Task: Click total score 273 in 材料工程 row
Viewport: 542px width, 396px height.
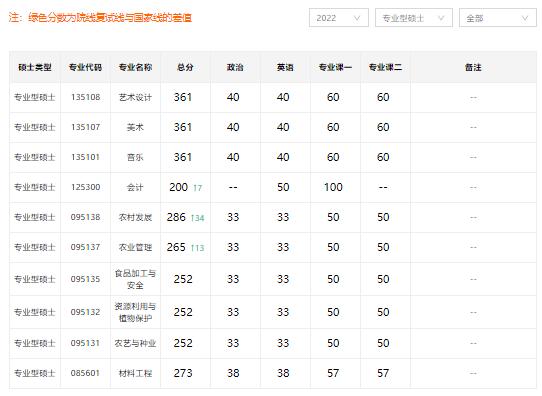Action: (183, 374)
